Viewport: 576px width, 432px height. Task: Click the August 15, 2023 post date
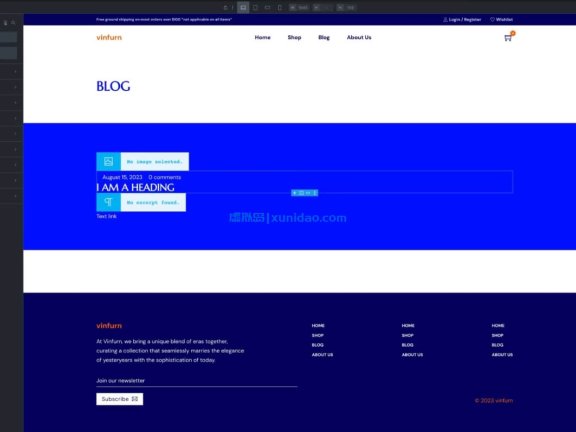coord(122,177)
